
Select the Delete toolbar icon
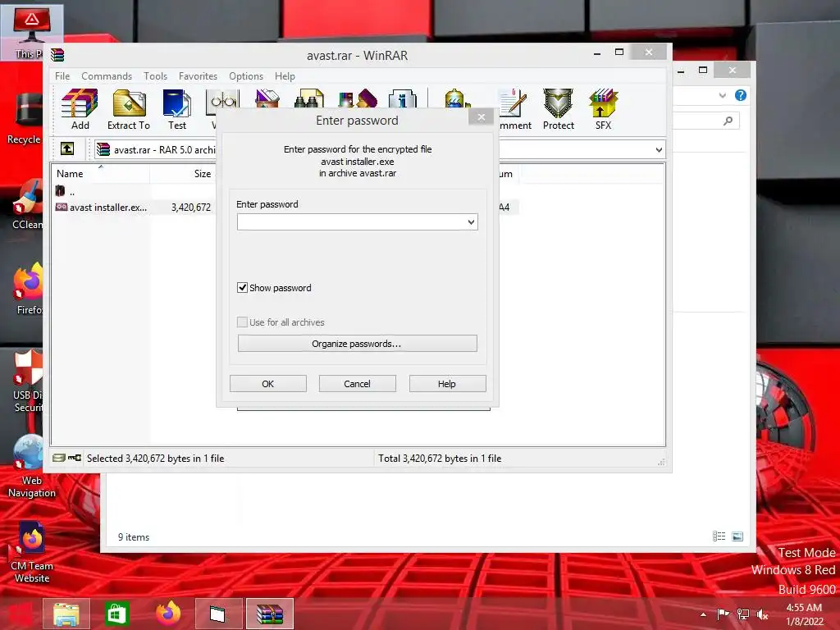(267, 98)
